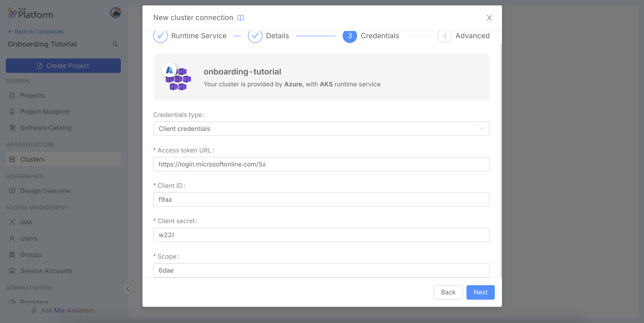Click the Service Accounts icon
This screenshot has height=323, width=644.
(x=12, y=271)
